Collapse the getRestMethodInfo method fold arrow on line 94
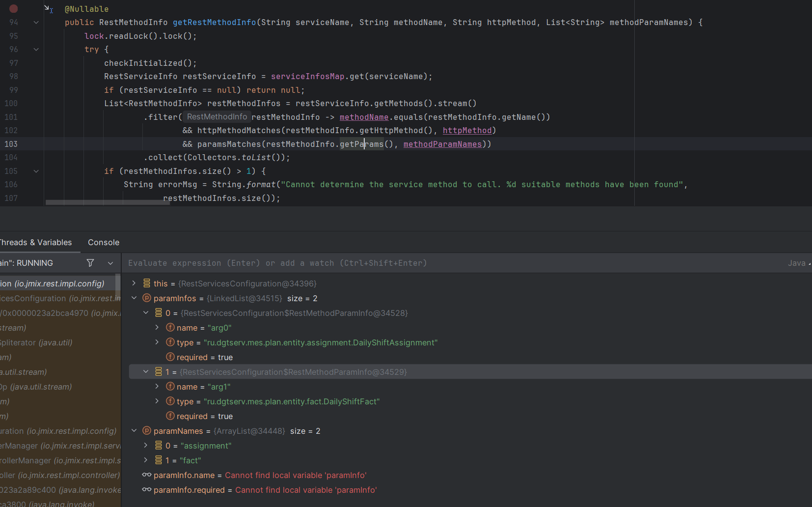 coord(36,22)
